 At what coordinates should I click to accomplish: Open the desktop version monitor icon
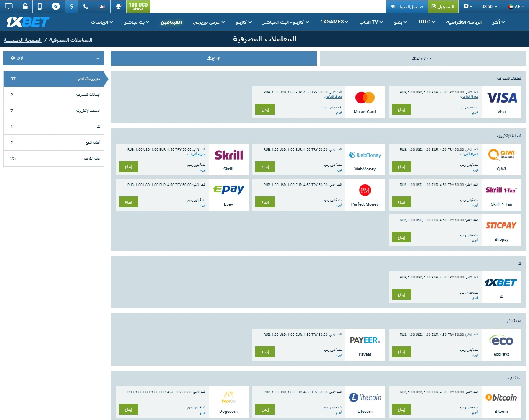click(9, 7)
